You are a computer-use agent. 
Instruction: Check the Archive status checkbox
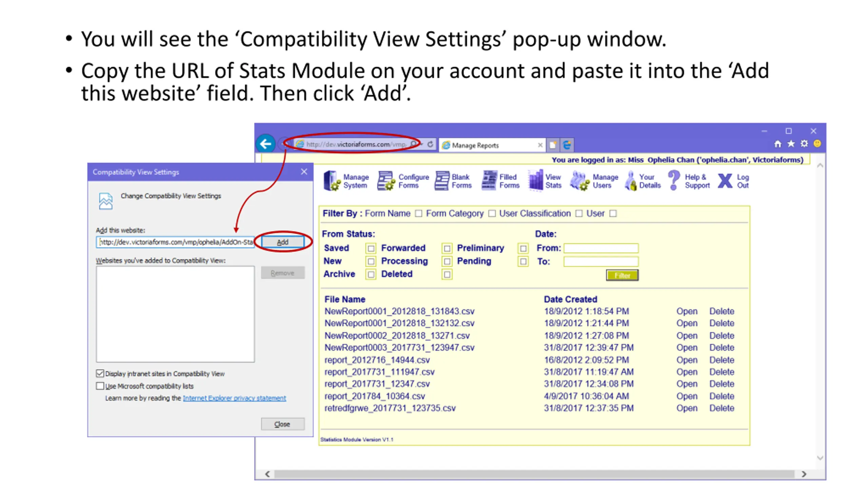[x=371, y=274]
